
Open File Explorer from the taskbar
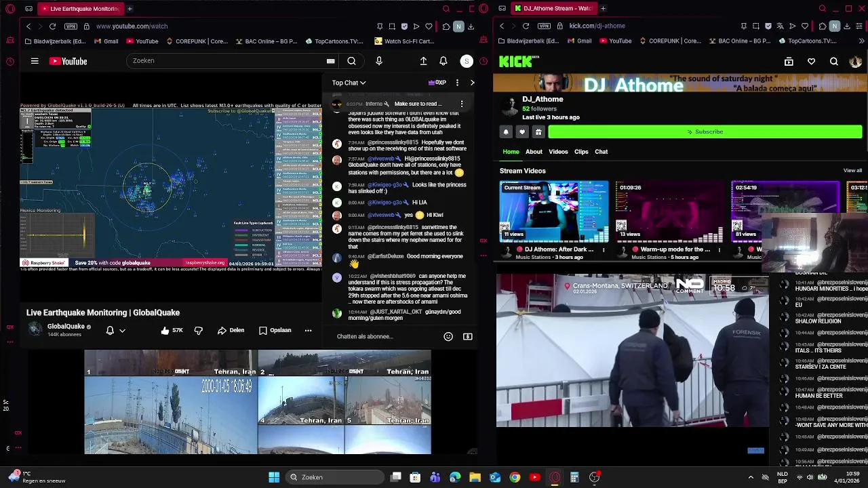pos(475,477)
